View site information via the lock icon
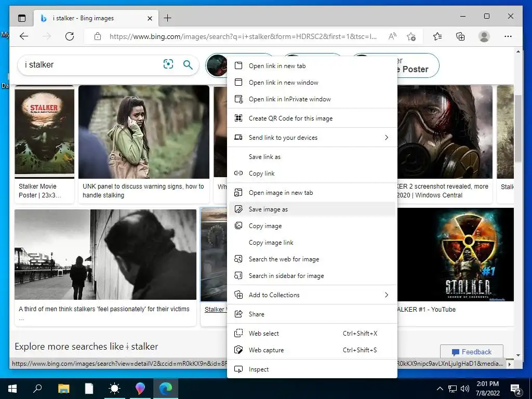 [x=98, y=36]
